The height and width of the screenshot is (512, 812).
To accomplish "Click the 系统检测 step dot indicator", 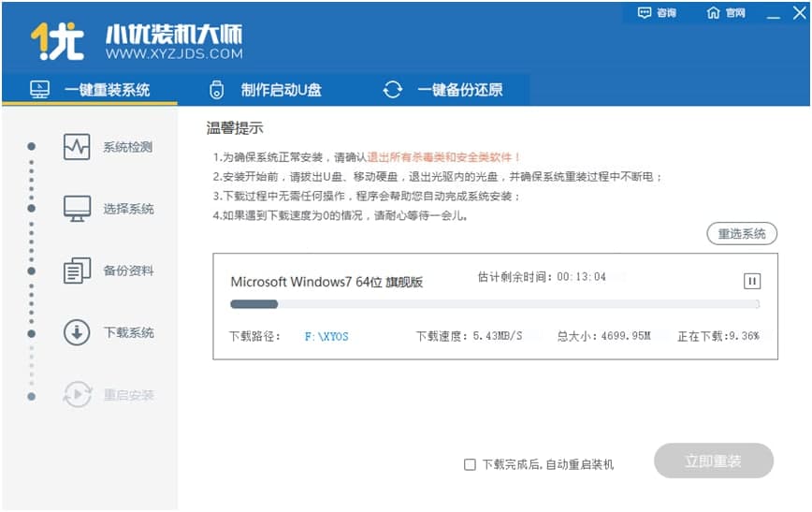I will [32, 147].
